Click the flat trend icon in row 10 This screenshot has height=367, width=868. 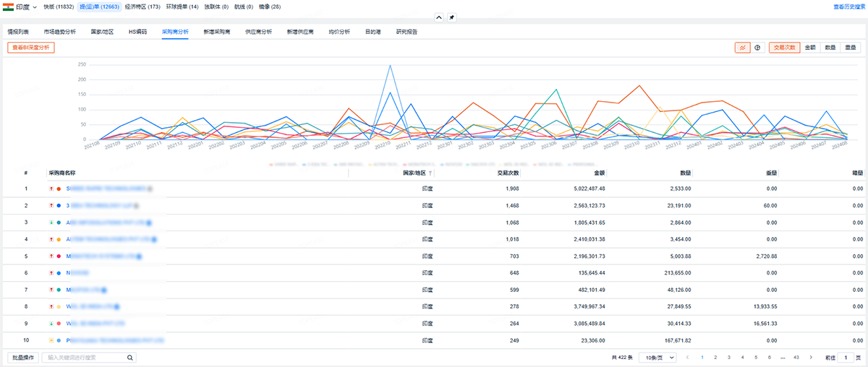(x=51, y=340)
